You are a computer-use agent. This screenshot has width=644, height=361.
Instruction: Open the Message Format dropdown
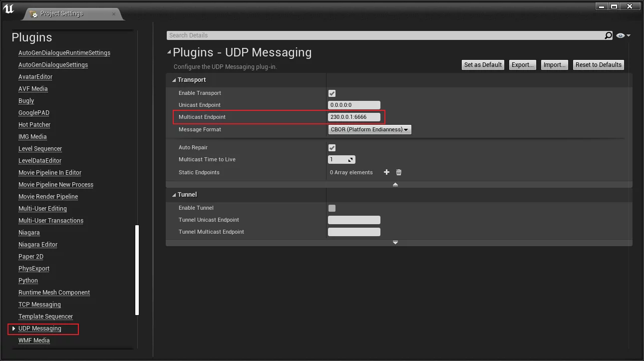click(x=369, y=130)
